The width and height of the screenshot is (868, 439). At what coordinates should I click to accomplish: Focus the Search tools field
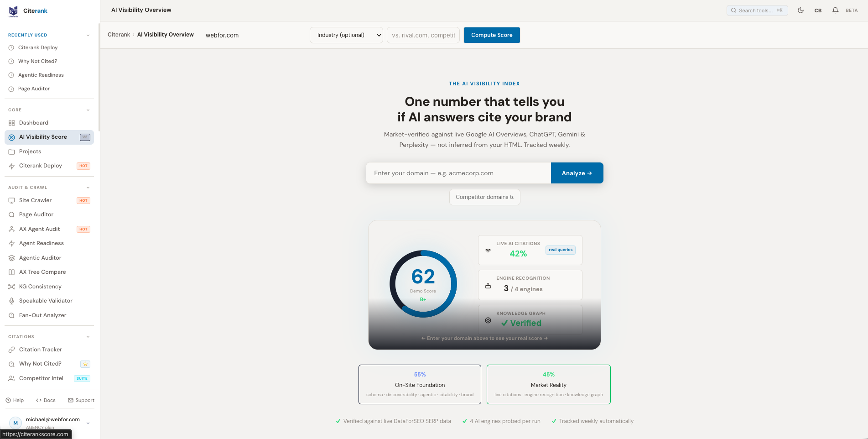(x=757, y=10)
